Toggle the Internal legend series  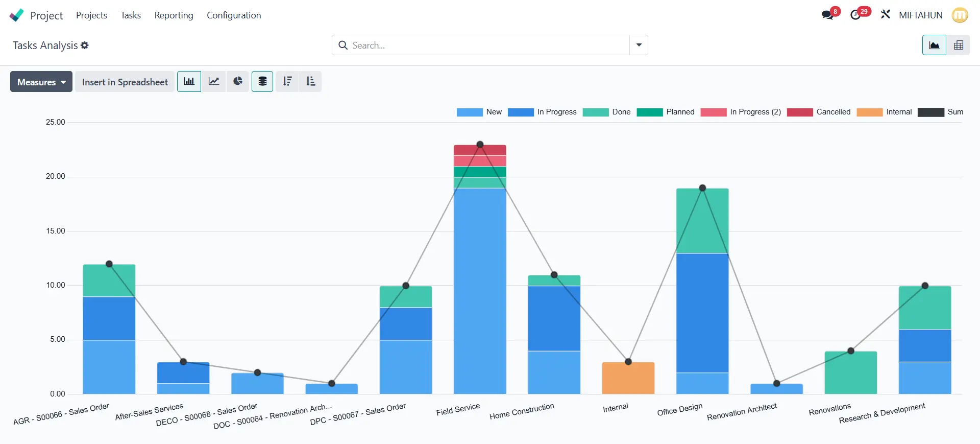885,112
